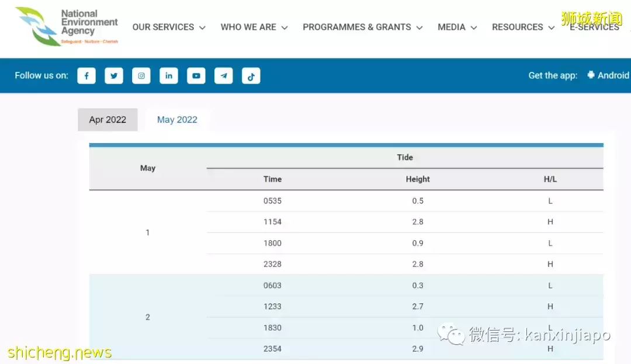Switch to the Apr 2022 tab
Screen dimensions: 631x364
(108, 120)
